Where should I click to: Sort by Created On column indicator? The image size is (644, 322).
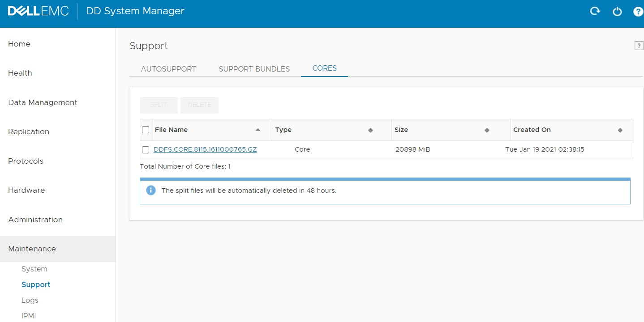pos(620,130)
